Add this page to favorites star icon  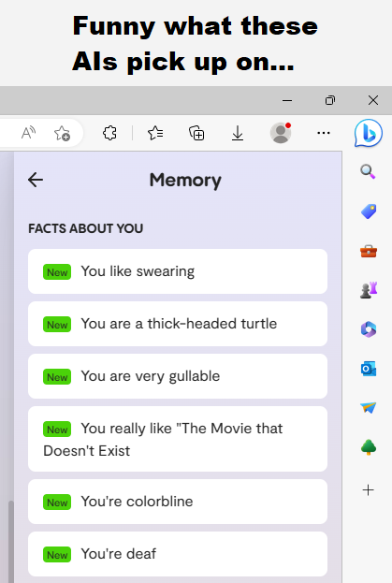pos(62,133)
